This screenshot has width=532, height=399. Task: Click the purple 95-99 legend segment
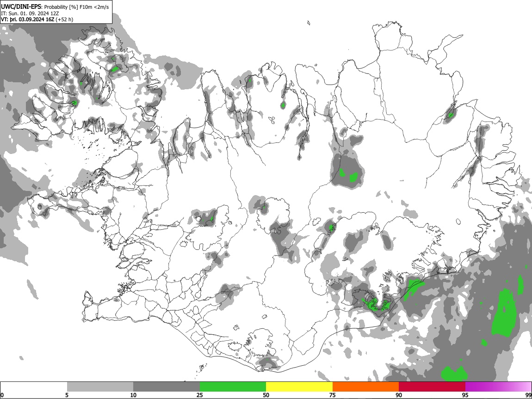[498, 387]
